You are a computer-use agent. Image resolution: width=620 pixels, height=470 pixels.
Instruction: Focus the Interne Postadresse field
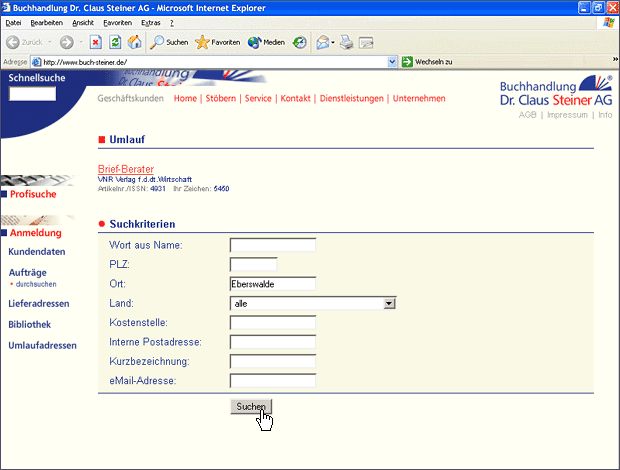pyautogui.click(x=273, y=342)
